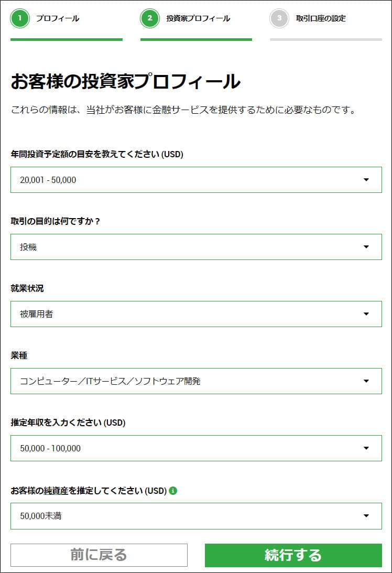Click the 前に戻る back button

coord(99,555)
